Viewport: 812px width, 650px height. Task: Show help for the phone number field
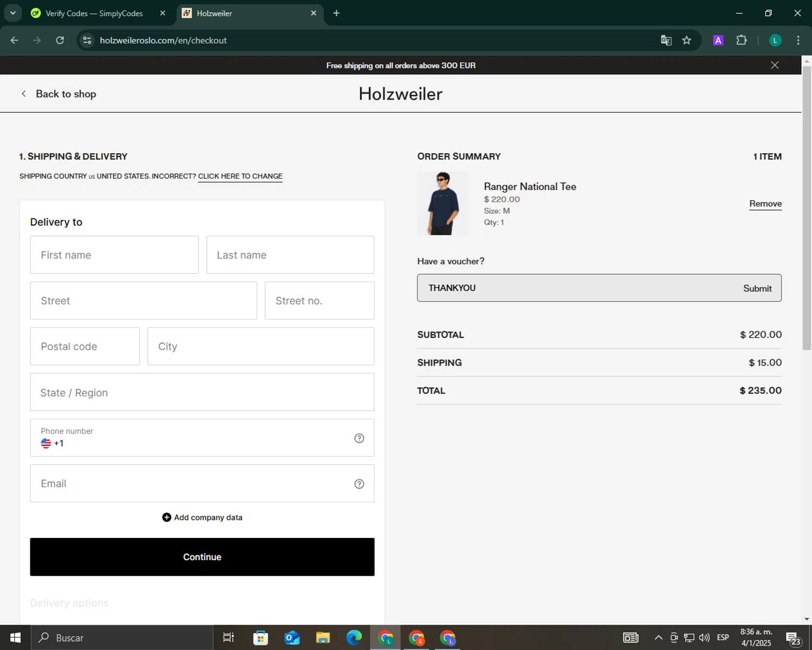click(x=359, y=438)
